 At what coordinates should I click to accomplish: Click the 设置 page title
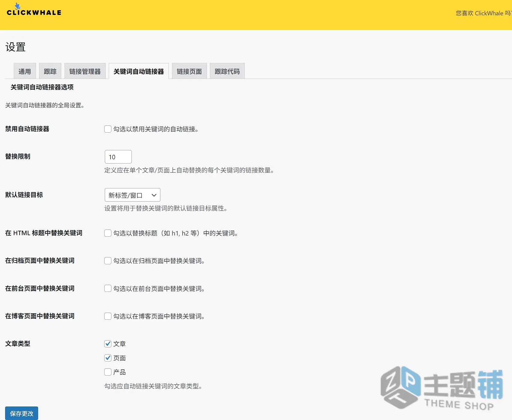tap(15, 47)
